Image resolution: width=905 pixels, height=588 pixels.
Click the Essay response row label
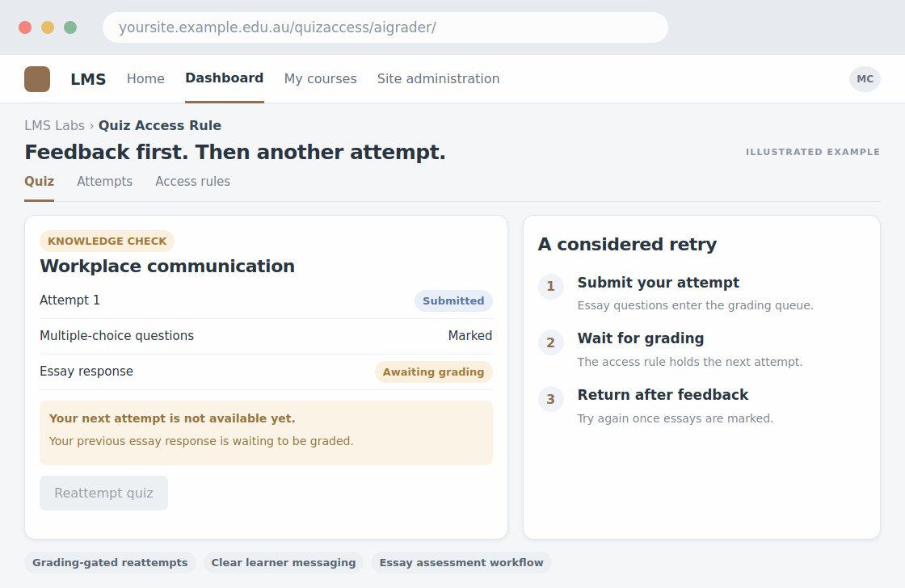click(x=86, y=371)
